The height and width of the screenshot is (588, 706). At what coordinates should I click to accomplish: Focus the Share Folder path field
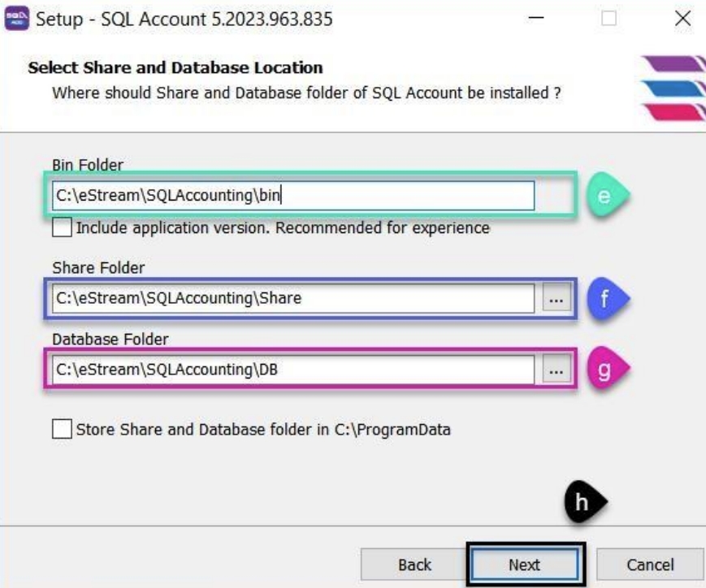(x=292, y=298)
